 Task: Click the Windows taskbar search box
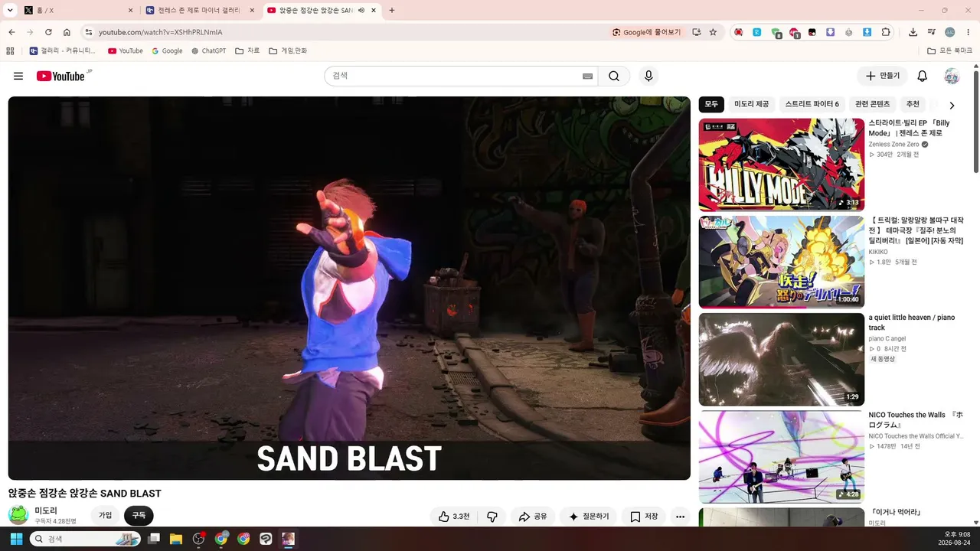click(x=86, y=539)
